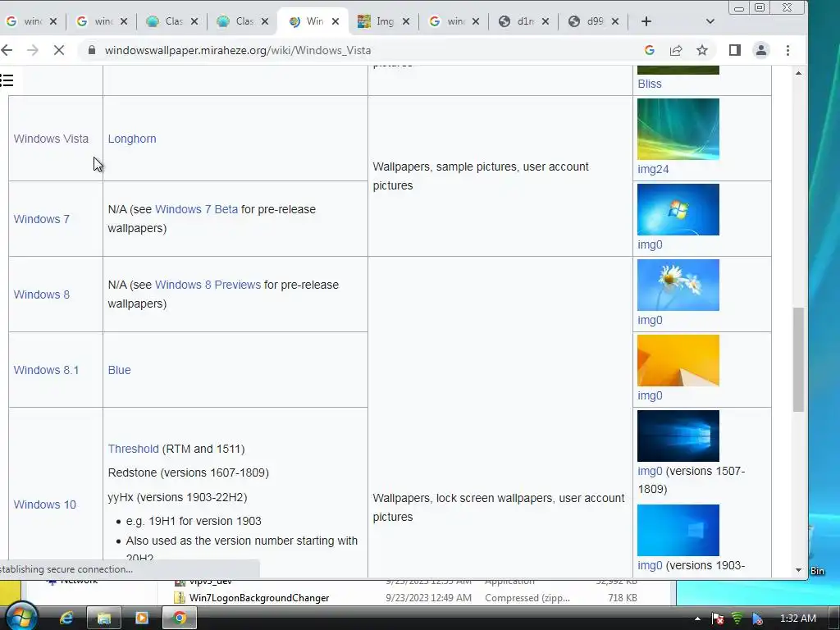This screenshot has height=630, width=840.
Task: Click the Windows 10 dark hero thumbnail
Action: tap(678, 436)
